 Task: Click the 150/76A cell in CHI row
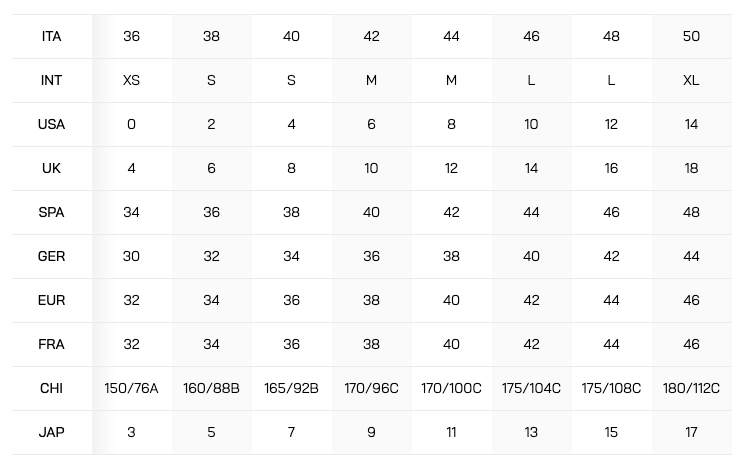pyautogui.click(x=132, y=389)
